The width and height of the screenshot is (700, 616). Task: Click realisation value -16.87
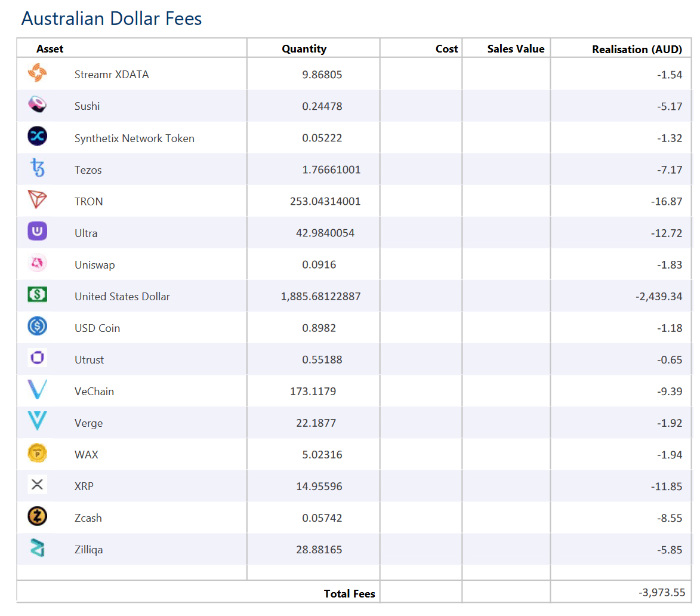click(667, 201)
